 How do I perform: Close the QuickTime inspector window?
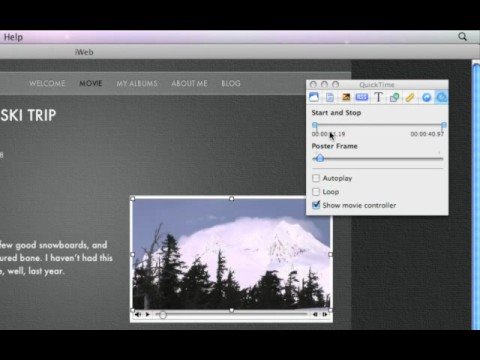(x=313, y=84)
